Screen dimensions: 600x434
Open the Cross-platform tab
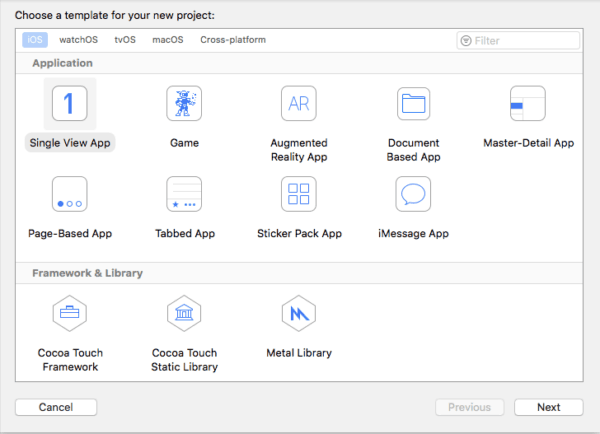pos(233,40)
